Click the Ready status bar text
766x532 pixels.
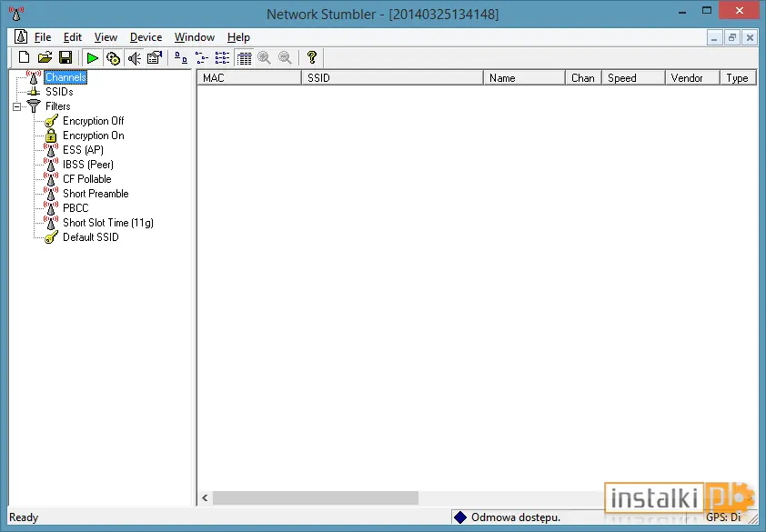(24, 517)
